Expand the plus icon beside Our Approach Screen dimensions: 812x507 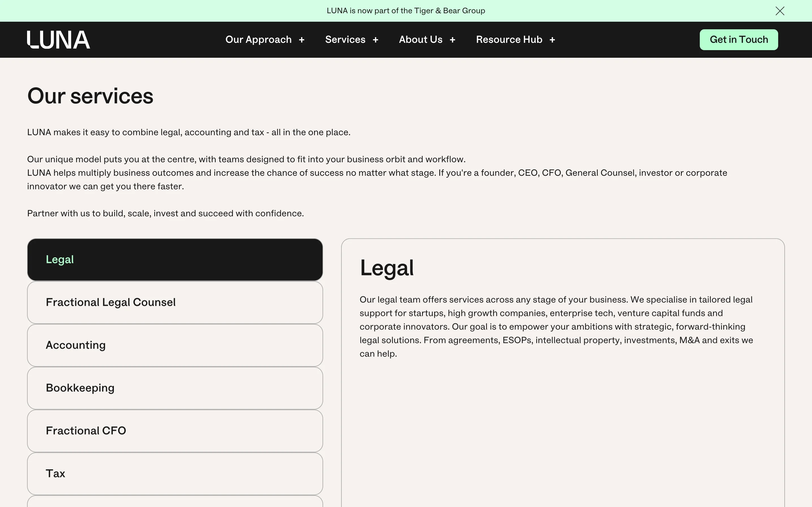click(x=302, y=40)
